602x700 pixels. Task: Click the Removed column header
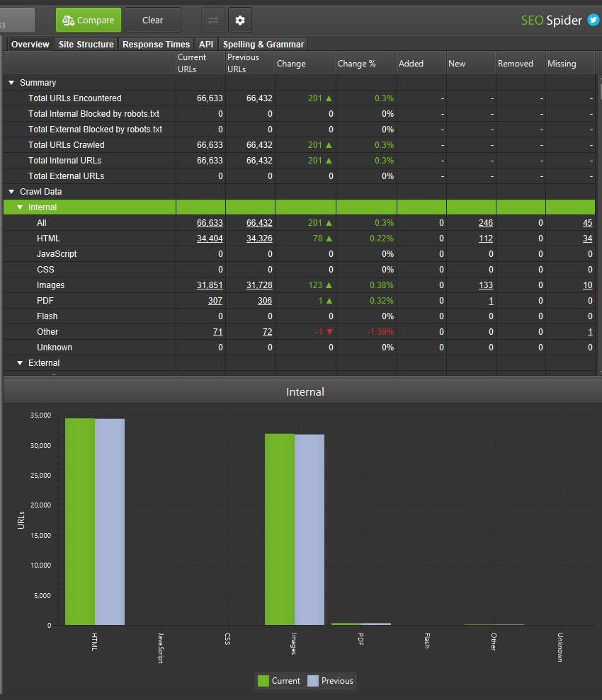click(521, 63)
